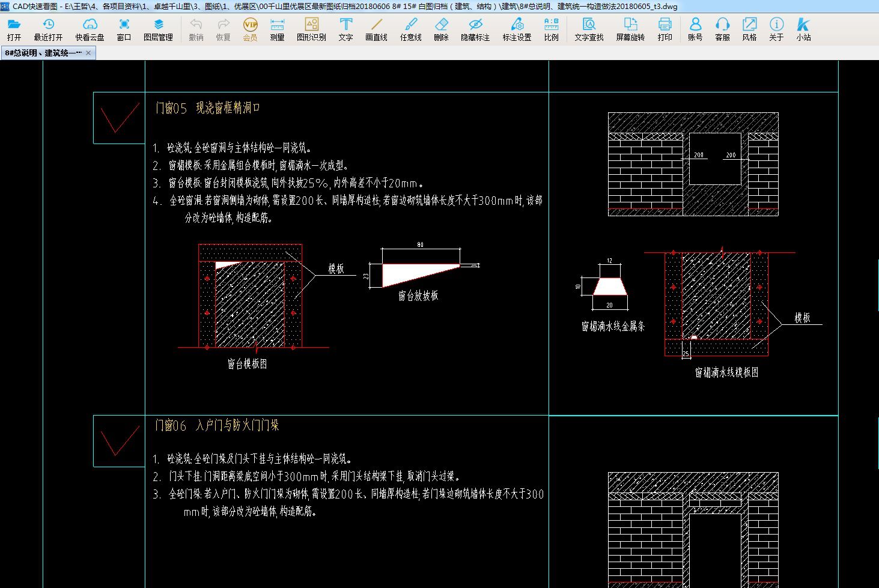Click the application icon in title bar

(5, 6)
